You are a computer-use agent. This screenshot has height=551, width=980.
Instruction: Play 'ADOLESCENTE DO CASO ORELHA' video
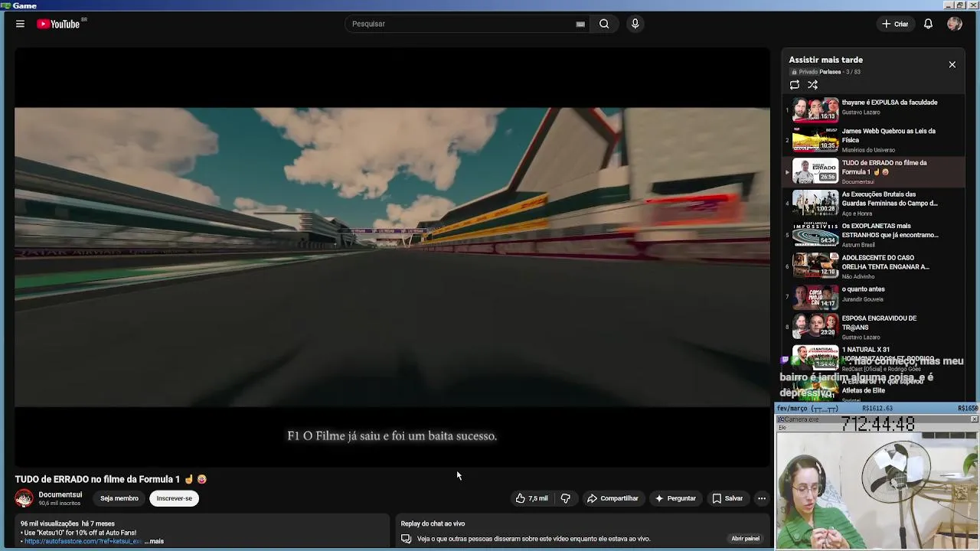tap(874, 266)
